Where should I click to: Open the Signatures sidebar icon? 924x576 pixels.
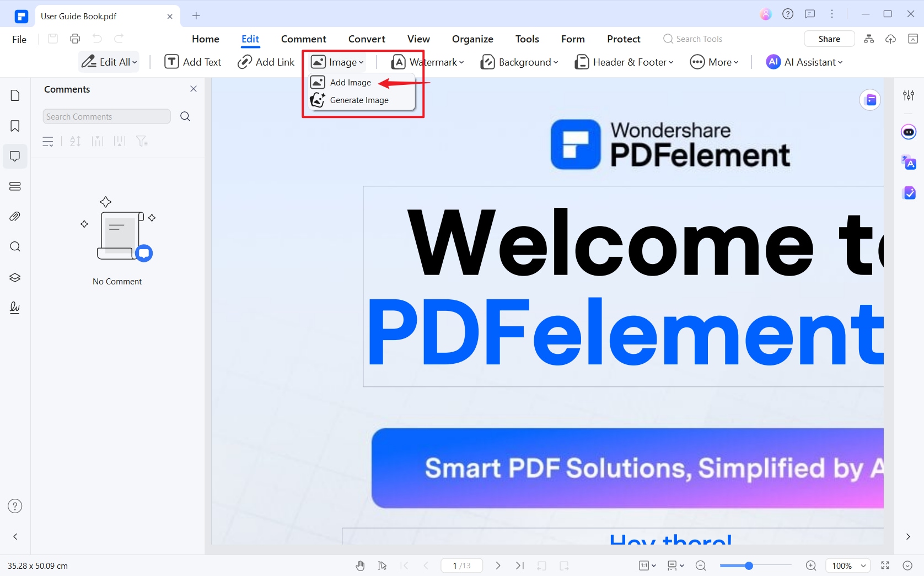pos(15,308)
